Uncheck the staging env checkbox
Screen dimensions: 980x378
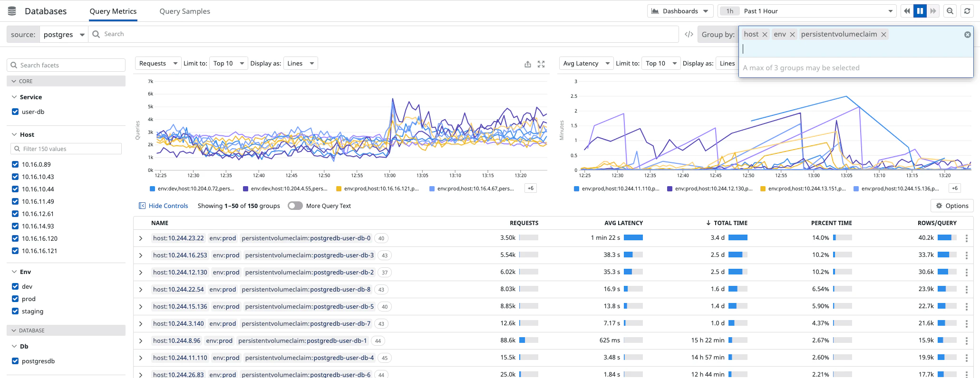(15, 311)
